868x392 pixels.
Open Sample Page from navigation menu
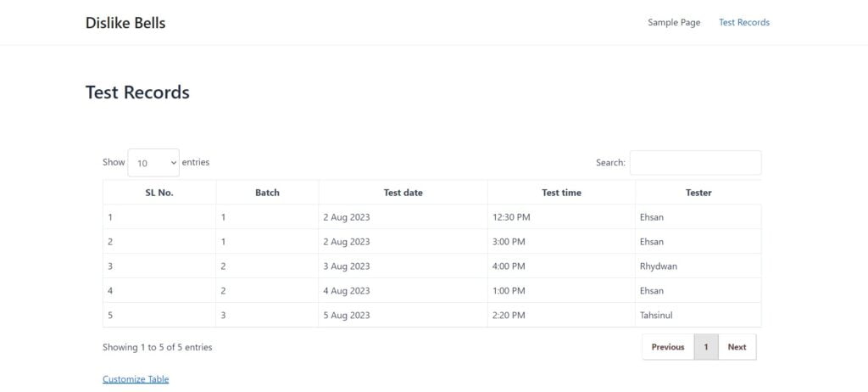tap(674, 23)
